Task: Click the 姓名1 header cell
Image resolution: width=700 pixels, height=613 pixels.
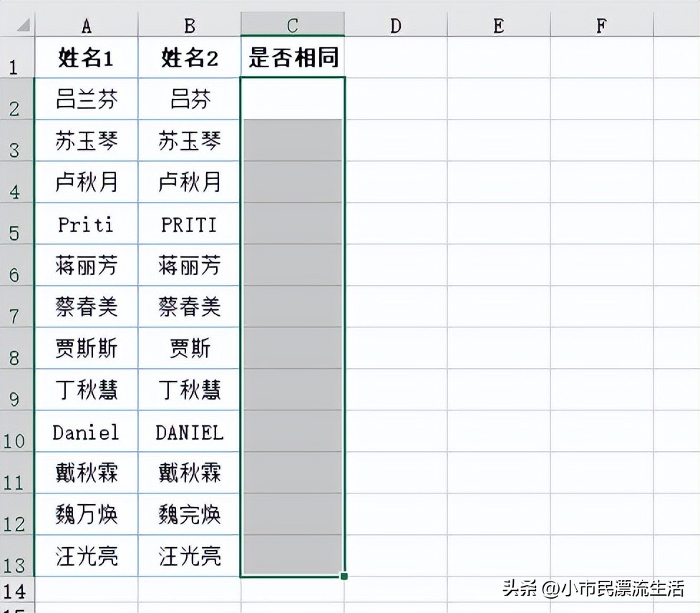Action: (x=86, y=57)
